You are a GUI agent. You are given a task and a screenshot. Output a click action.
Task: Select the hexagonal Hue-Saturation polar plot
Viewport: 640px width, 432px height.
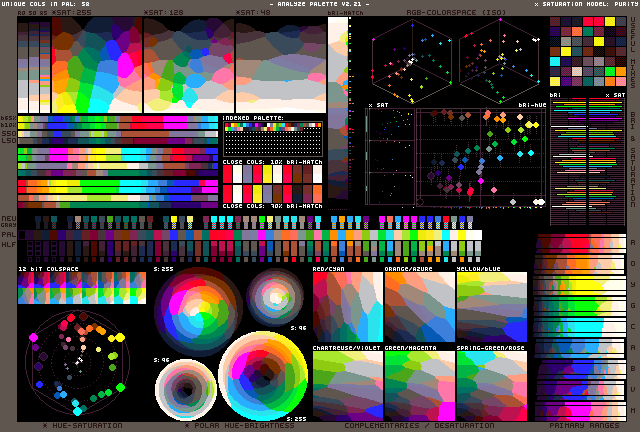pos(76,362)
